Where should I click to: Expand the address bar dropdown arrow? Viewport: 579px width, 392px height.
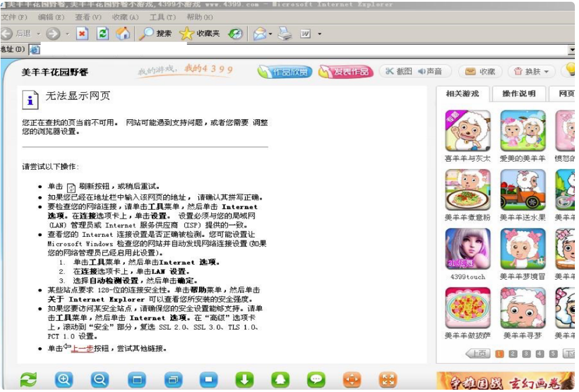571,49
